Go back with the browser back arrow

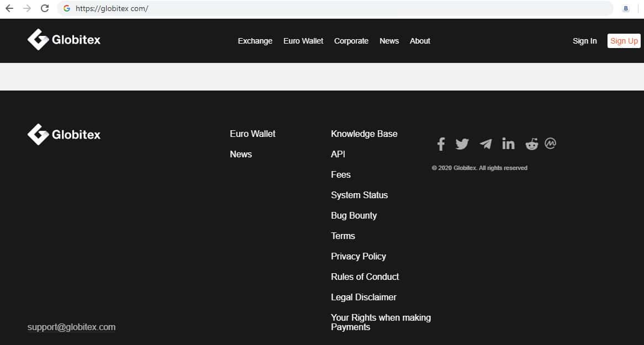[x=9, y=8]
